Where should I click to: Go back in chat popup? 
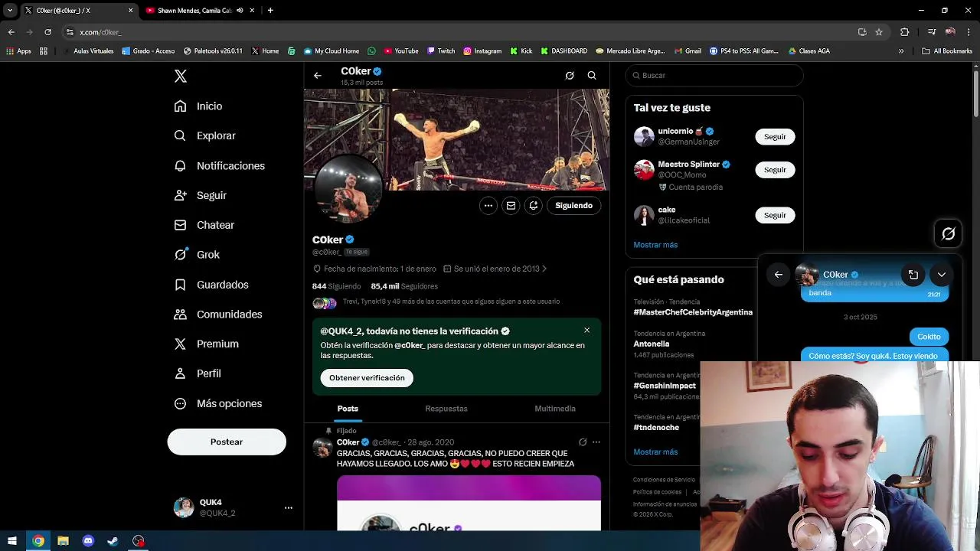point(778,275)
